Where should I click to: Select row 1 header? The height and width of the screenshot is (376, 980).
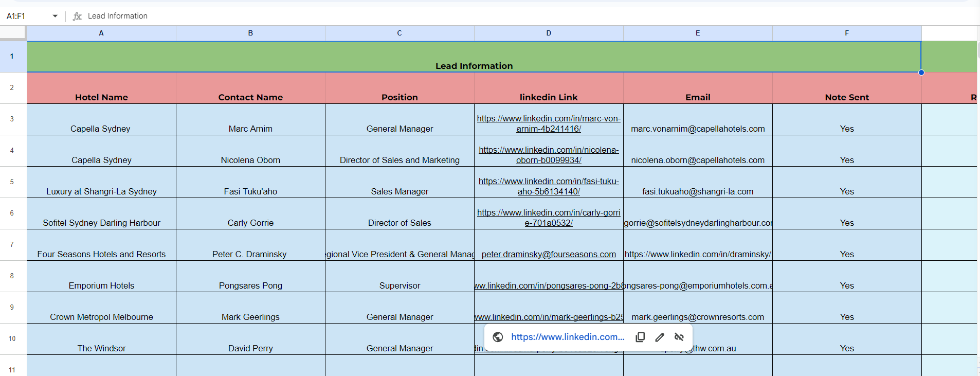pyautogui.click(x=13, y=57)
